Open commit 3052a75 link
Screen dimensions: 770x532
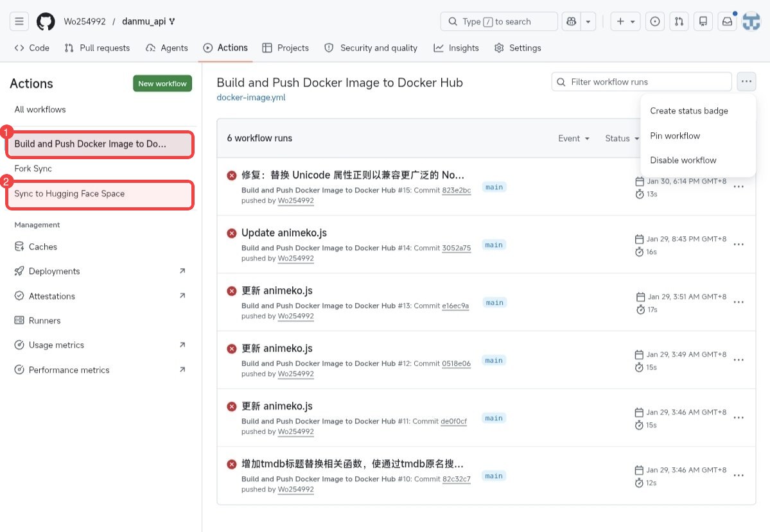[x=456, y=248]
